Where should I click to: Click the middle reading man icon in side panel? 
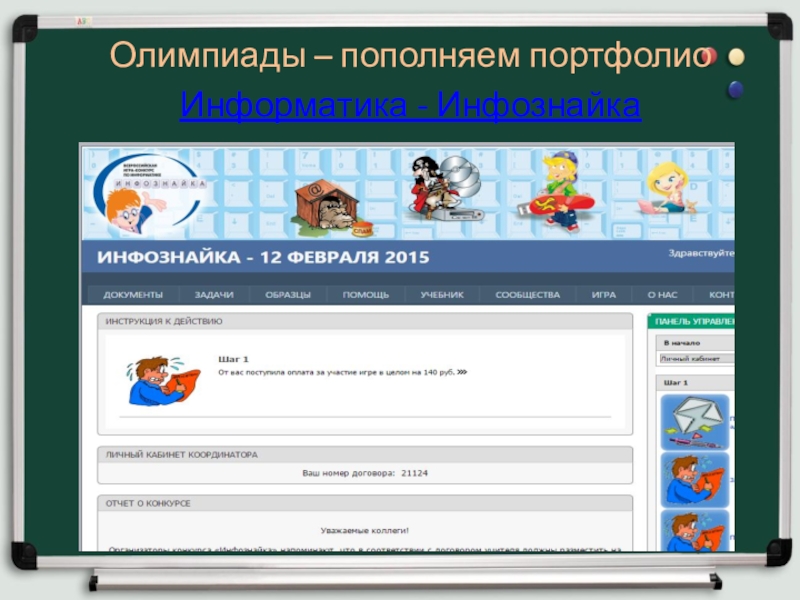[x=695, y=480]
